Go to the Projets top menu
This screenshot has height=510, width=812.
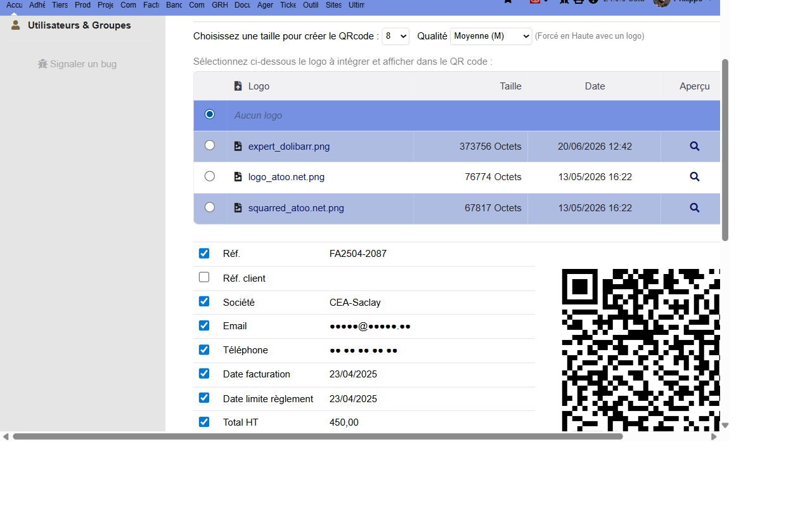[x=105, y=5]
